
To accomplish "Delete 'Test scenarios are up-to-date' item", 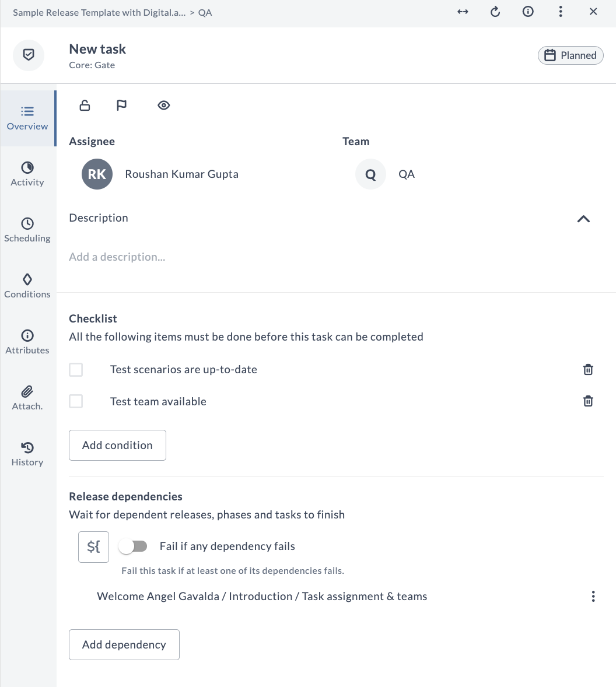I will click(588, 369).
